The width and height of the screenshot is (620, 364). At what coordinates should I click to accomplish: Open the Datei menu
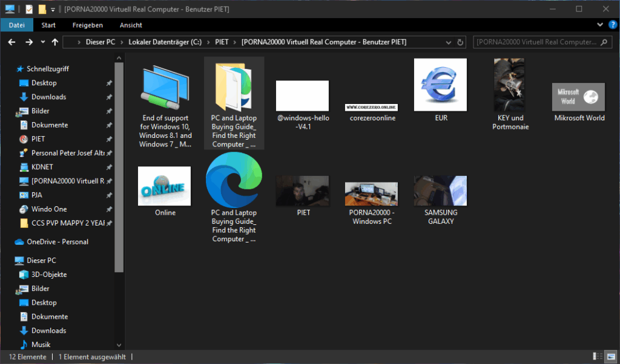click(x=17, y=25)
